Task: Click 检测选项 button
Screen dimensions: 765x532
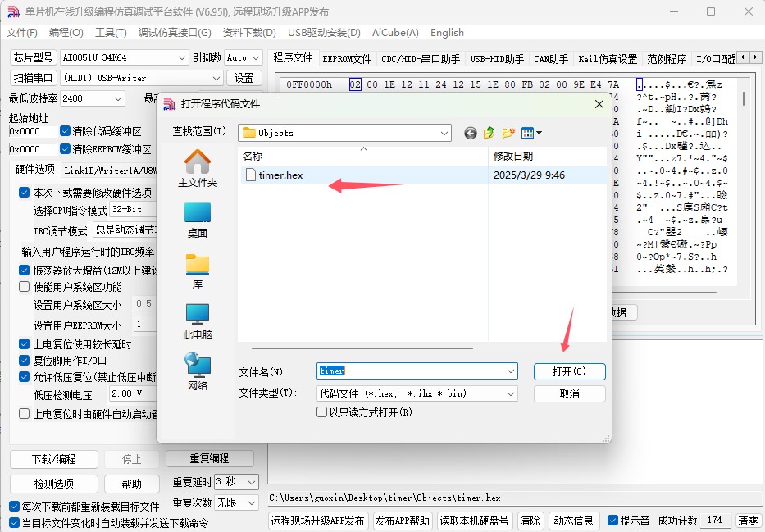Action: click(53, 484)
